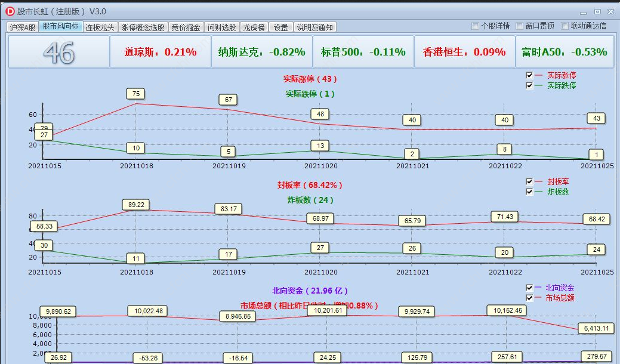The height and width of the screenshot is (364, 620).
Task: Click the 道琼斯 0.21% index panel
Action: [160, 52]
